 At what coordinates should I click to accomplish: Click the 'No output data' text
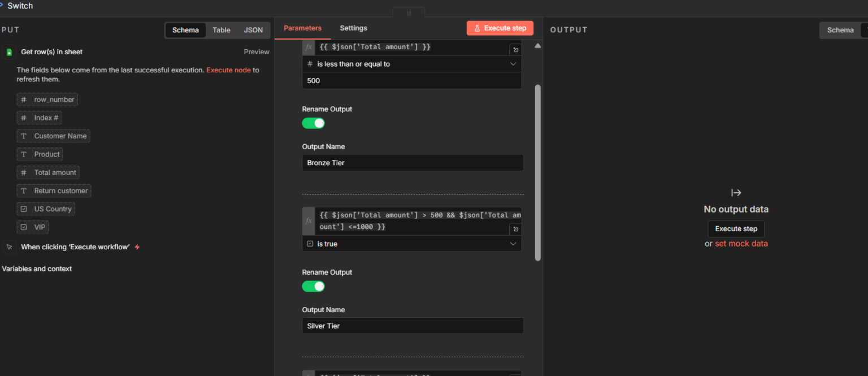pos(736,209)
